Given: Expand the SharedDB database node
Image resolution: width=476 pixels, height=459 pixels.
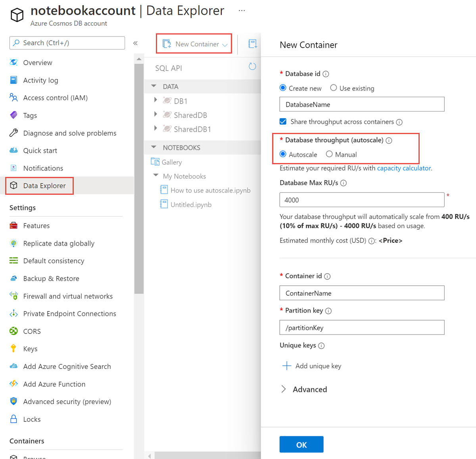Looking at the screenshot, I should coord(155,115).
